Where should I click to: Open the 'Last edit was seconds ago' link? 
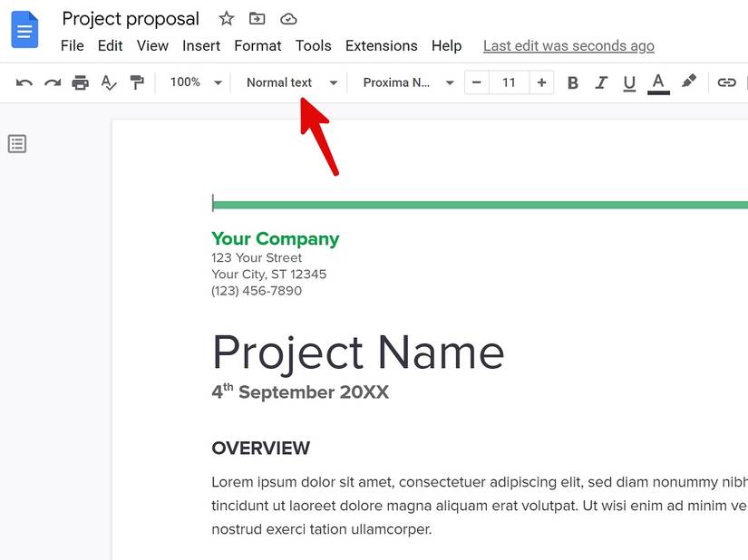click(568, 45)
